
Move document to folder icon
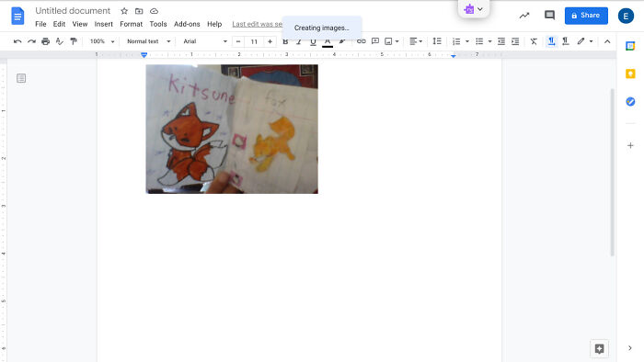tap(139, 11)
